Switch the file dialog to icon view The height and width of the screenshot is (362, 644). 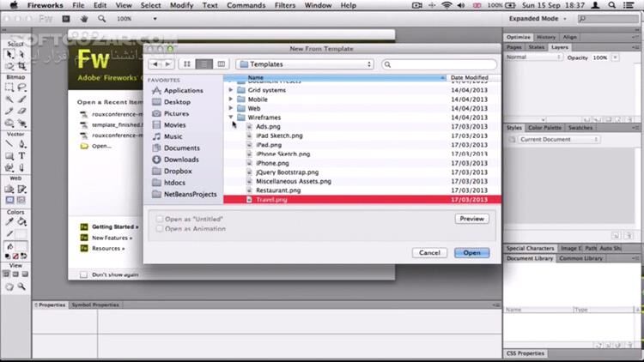(186, 64)
